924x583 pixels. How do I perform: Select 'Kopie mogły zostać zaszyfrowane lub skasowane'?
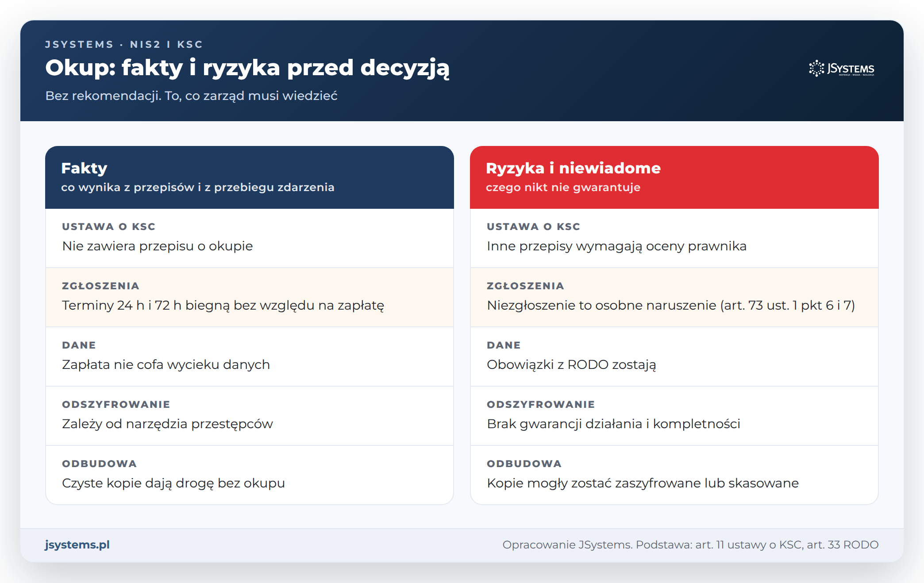[643, 483]
